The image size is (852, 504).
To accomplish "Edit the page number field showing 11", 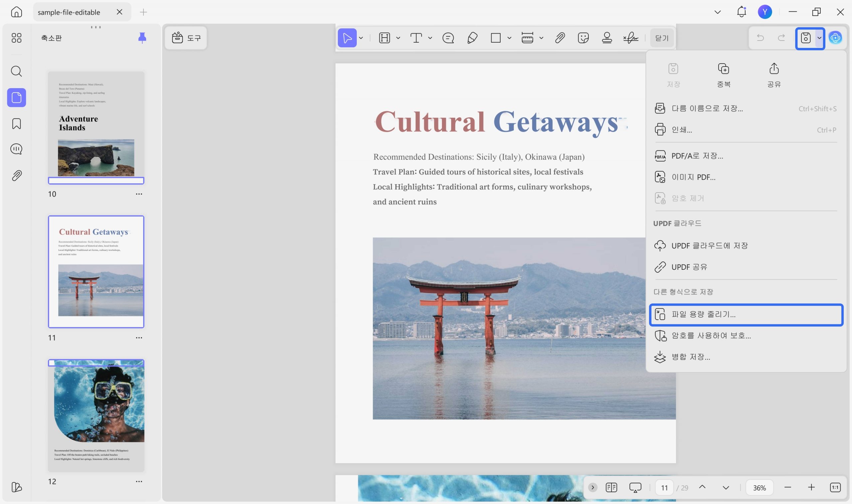I will pos(664,488).
